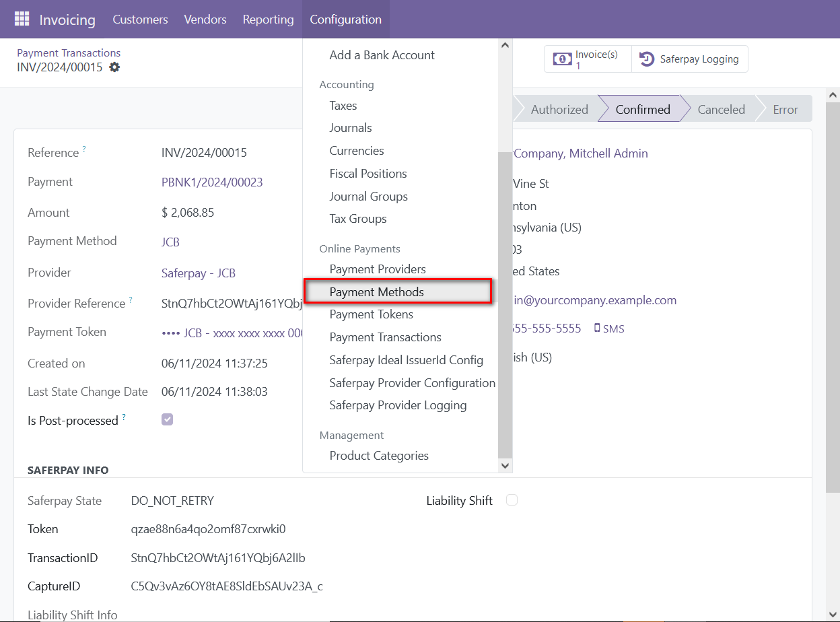
Task: Click the help icon next to Provider Reference
Action: tap(131, 299)
